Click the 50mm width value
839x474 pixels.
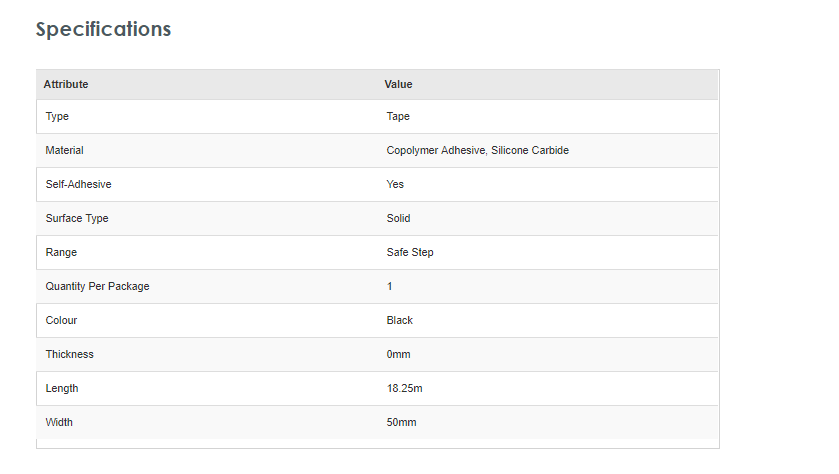[x=401, y=422]
